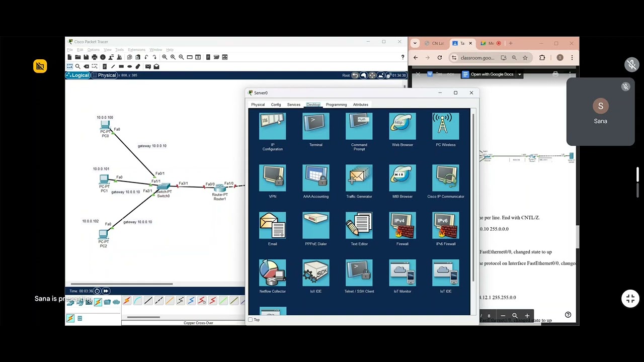
Task: Open Command Prompt on Server0 desktop
Action: (x=359, y=127)
